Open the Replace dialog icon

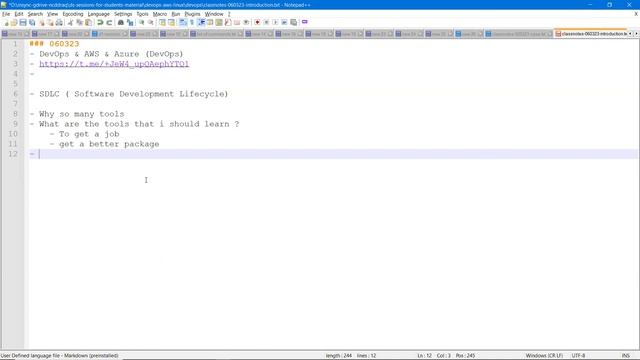pyautogui.click(x=130, y=22)
